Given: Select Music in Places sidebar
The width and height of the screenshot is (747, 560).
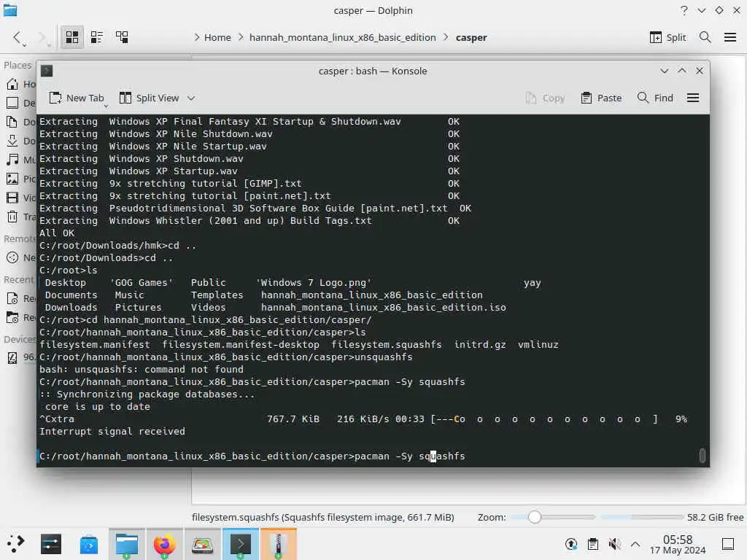Looking at the screenshot, I should 20,160.
